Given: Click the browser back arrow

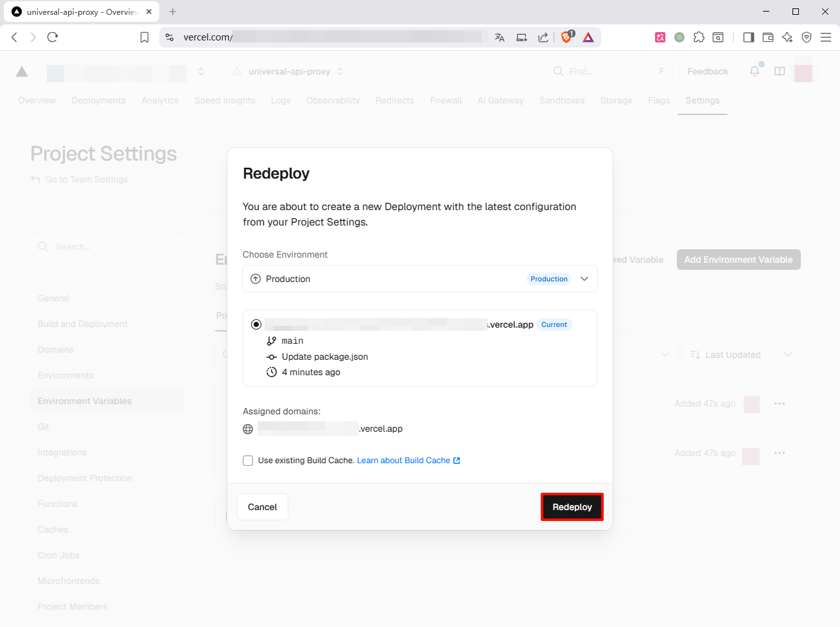Looking at the screenshot, I should (x=15, y=37).
